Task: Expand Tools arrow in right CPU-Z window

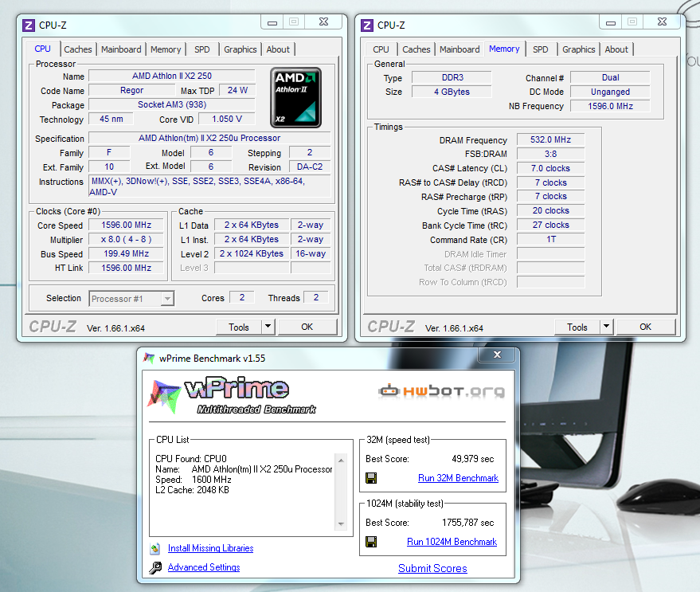Action: click(606, 327)
